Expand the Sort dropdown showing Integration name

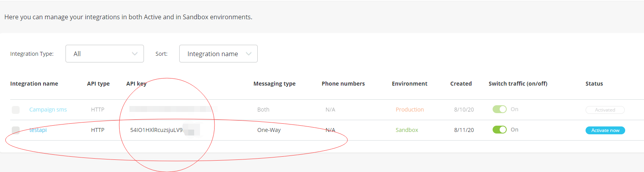tap(218, 54)
